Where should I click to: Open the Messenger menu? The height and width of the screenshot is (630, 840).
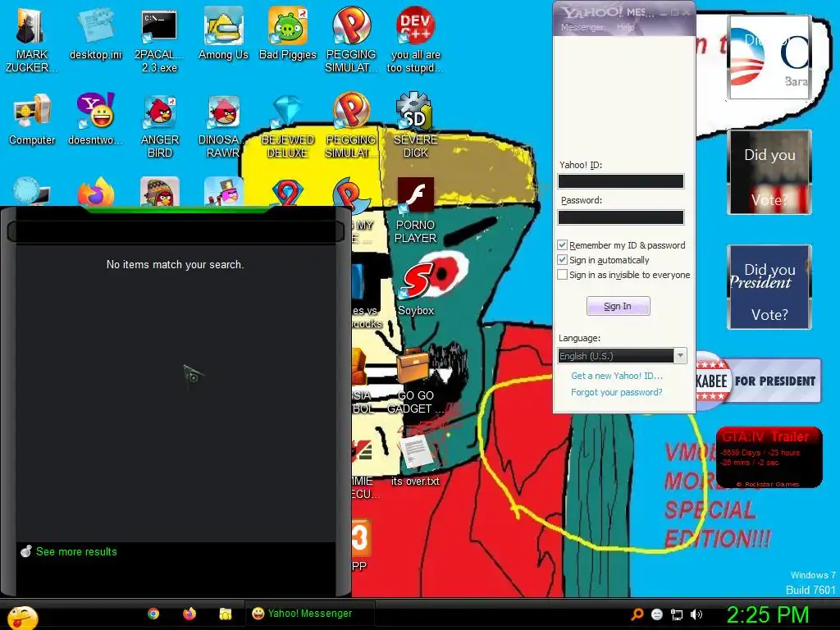[x=582, y=27]
